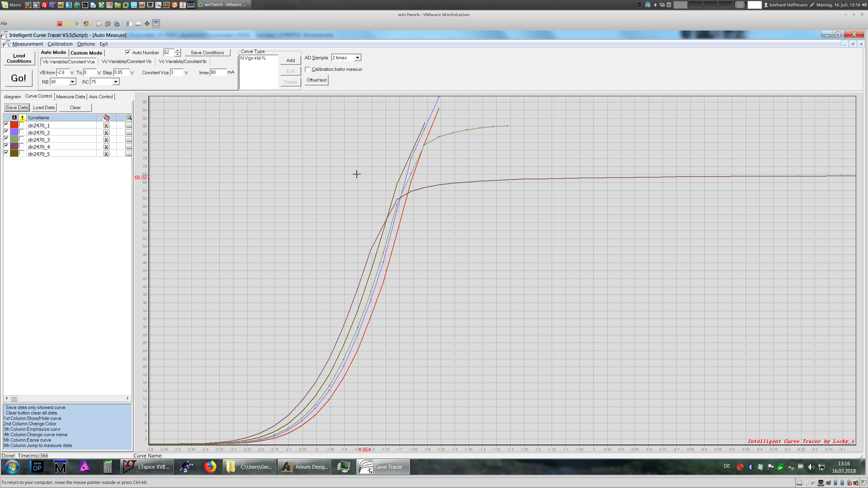Open the AD Sample times dropdown

click(357, 58)
